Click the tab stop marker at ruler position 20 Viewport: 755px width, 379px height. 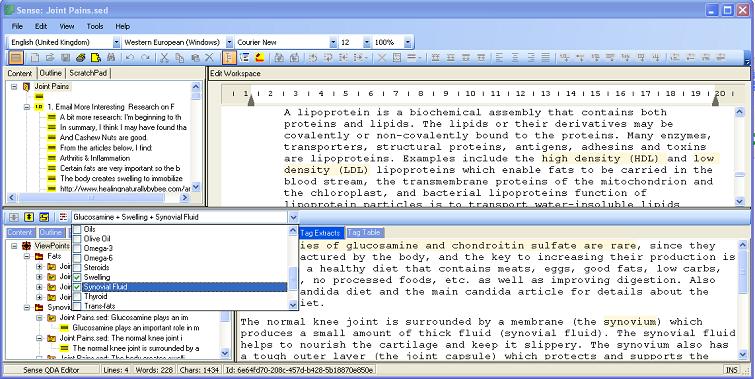(715, 101)
